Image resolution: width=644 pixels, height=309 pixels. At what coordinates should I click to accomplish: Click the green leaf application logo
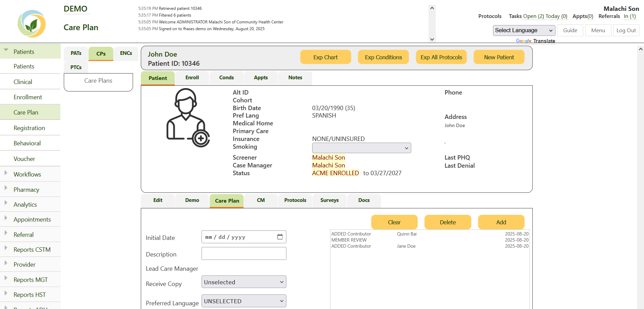point(32,24)
